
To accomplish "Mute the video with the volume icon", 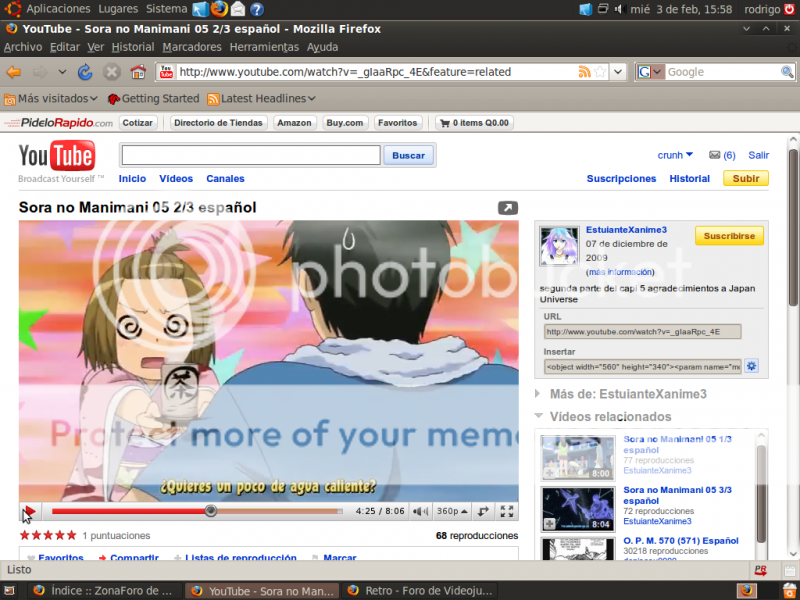I will point(420,511).
